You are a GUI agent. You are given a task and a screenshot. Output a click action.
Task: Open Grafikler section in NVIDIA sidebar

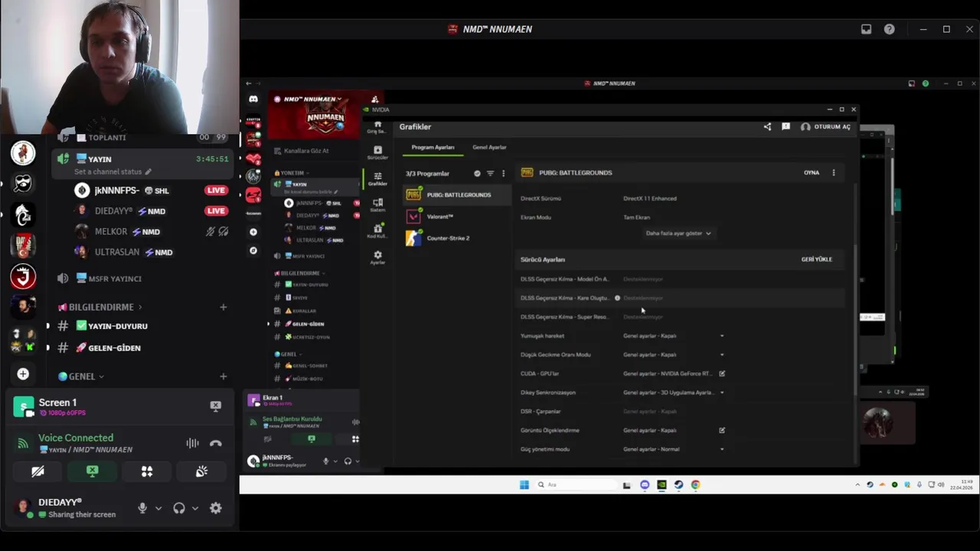[377, 178]
